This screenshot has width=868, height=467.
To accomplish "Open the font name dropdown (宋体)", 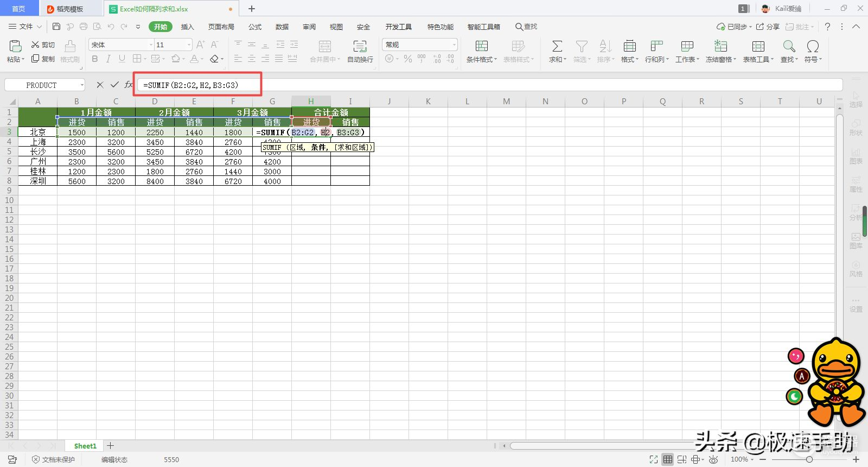I will click(x=151, y=45).
